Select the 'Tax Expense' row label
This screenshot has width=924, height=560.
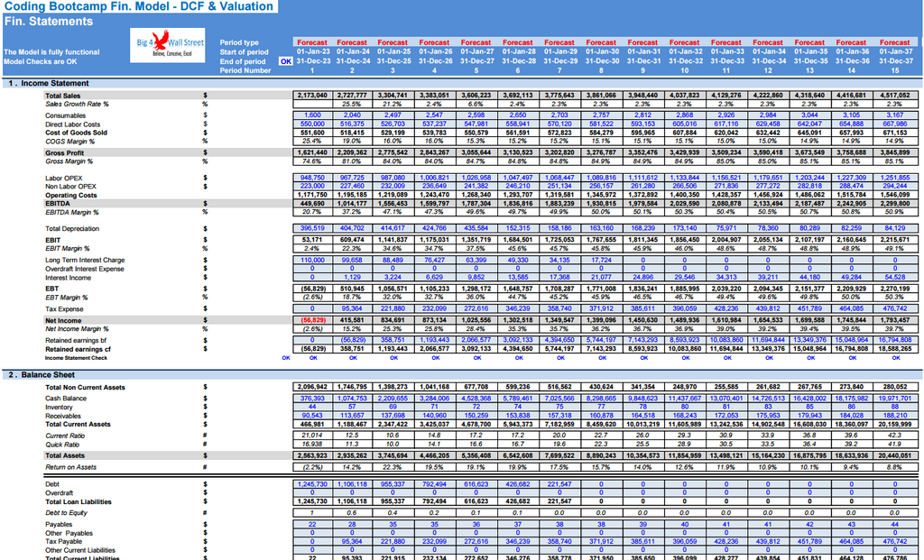(64, 308)
